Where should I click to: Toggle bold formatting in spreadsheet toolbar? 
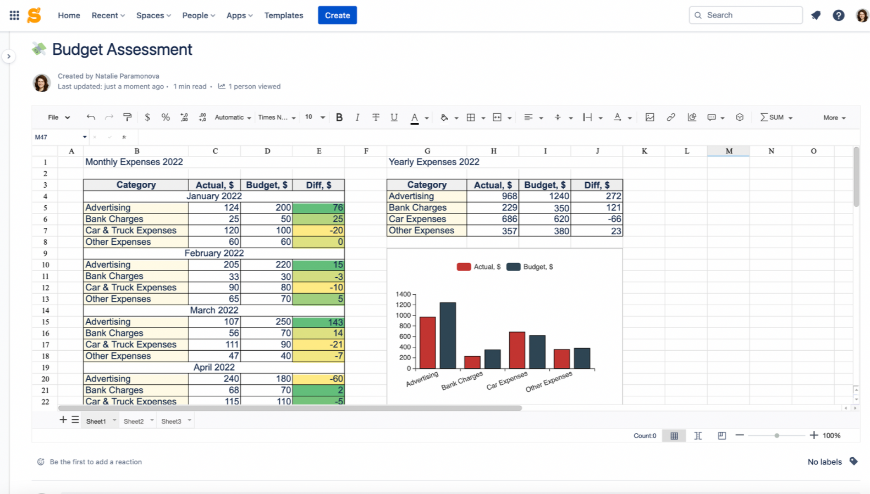point(339,117)
